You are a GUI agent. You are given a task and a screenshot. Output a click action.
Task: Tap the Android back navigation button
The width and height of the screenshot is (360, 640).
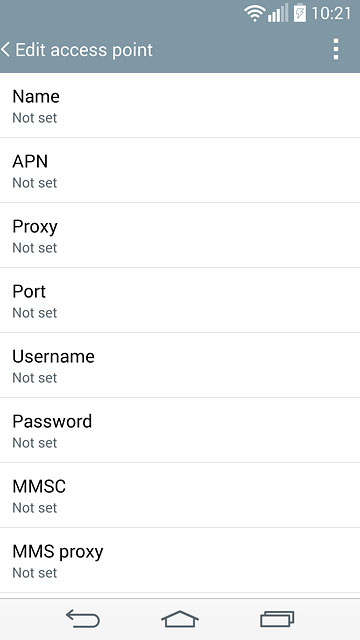pyautogui.click(x=83, y=619)
